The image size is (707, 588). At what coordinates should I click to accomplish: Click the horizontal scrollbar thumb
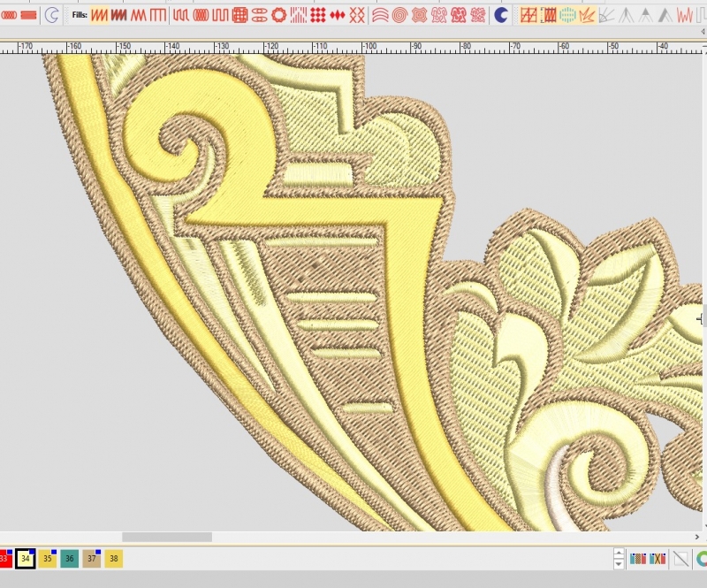click(166, 537)
